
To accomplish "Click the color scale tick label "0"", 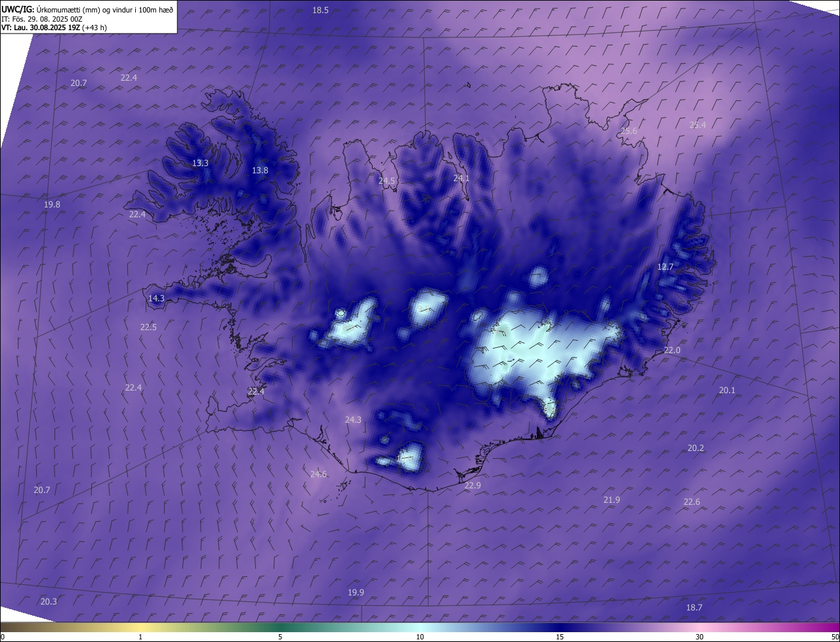I will point(3,637).
